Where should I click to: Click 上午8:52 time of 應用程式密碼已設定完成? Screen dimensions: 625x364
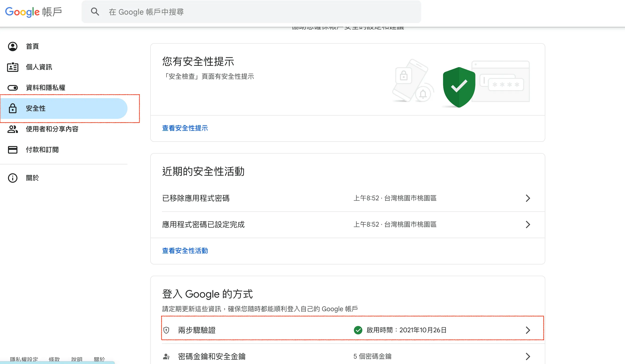pyautogui.click(x=366, y=225)
